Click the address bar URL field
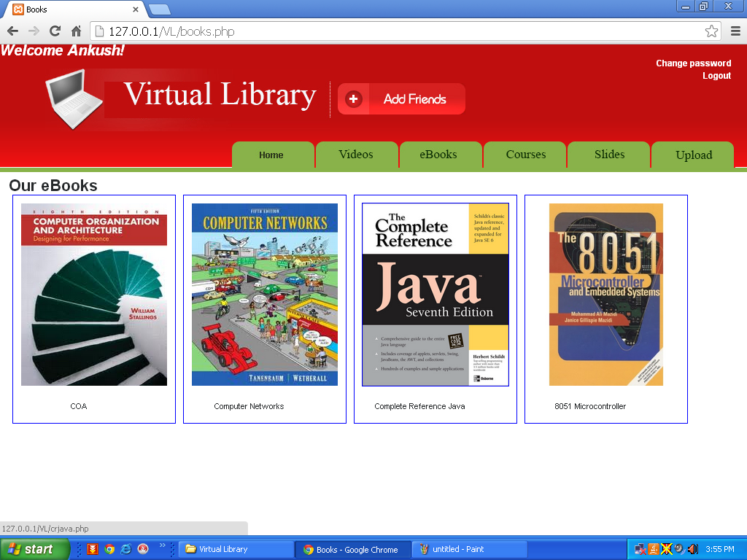Screen dimensions: 747x560 [x=406, y=31]
